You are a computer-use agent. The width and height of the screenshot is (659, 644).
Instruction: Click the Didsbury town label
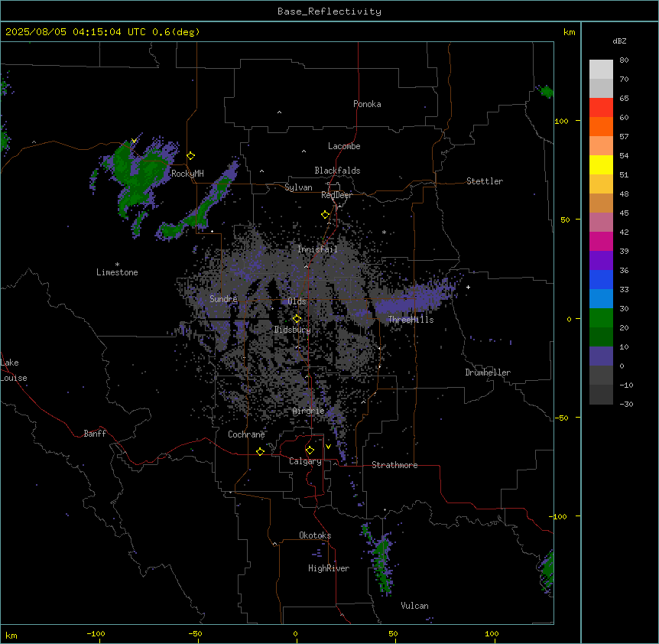pyautogui.click(x=293, y=330)
